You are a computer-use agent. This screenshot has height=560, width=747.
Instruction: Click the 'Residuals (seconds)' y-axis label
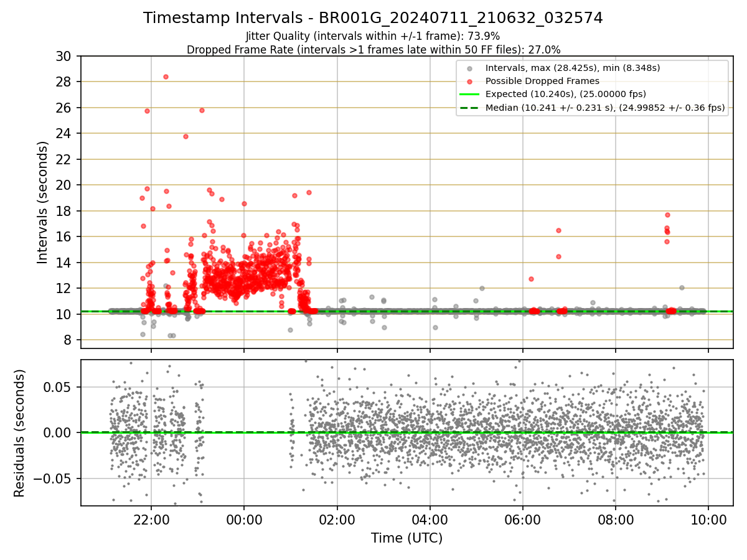click(20, 433)
